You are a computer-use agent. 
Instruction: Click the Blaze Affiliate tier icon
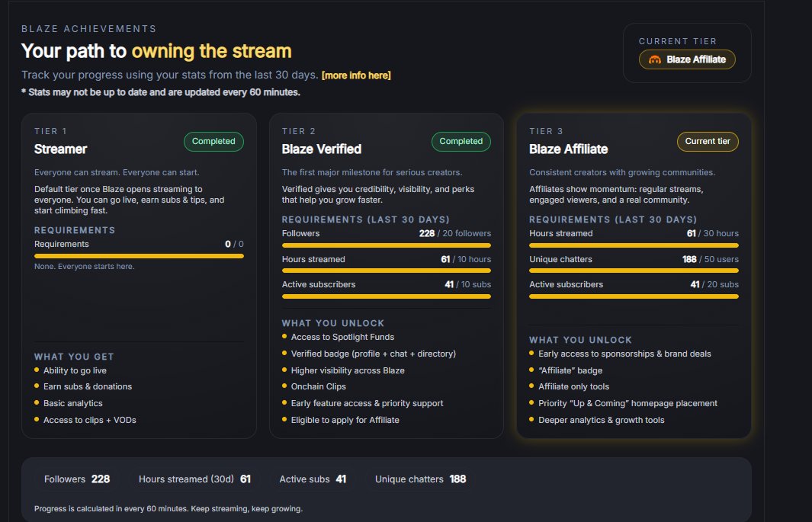tap(655, 59)
